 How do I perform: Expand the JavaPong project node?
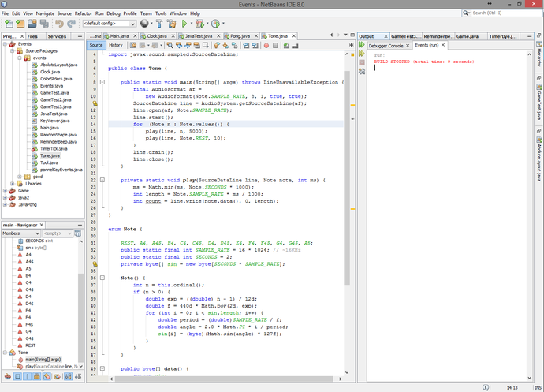point(6,203)
